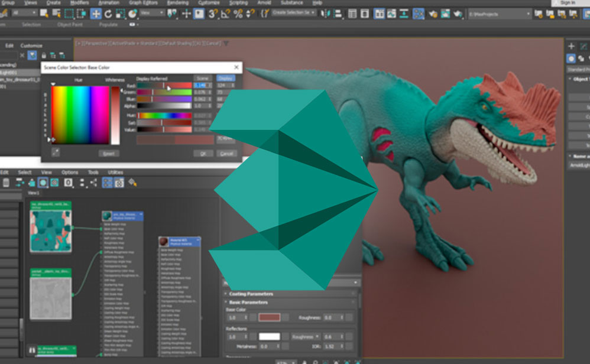Toggle the Display color mode button
The width and height of the screenshot is (590, 364).
pos(225,78)
